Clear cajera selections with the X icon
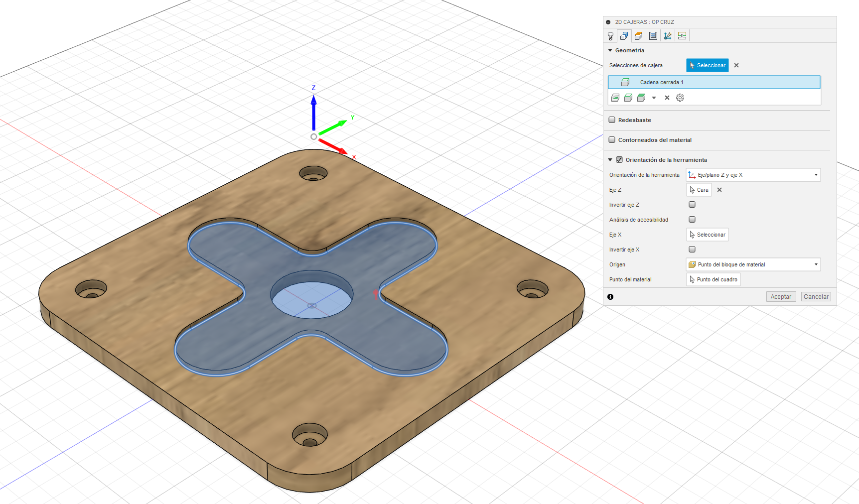This screenshot has height=504, width=859. click(736, 65)
